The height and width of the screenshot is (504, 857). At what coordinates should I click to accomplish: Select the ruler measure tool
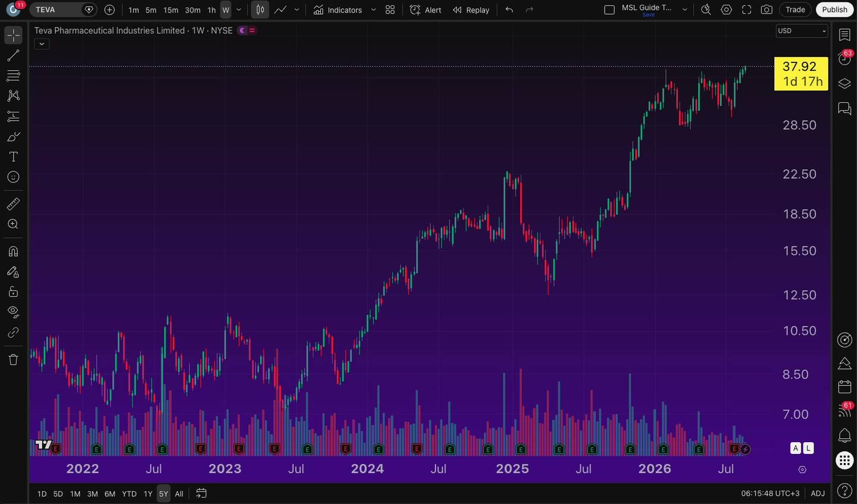tap(13, 204)
